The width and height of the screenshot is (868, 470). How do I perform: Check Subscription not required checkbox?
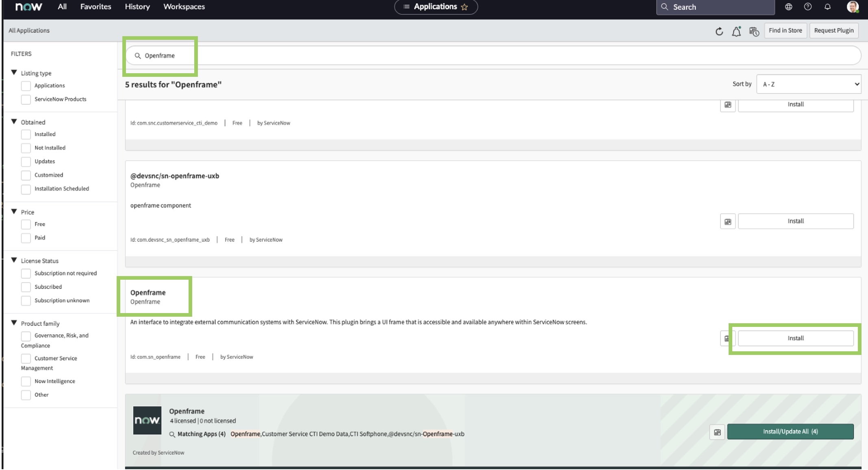(26, 273)
